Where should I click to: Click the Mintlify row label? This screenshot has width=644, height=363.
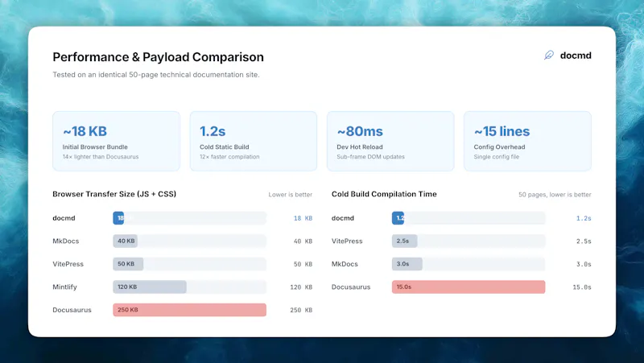[64, 287]
